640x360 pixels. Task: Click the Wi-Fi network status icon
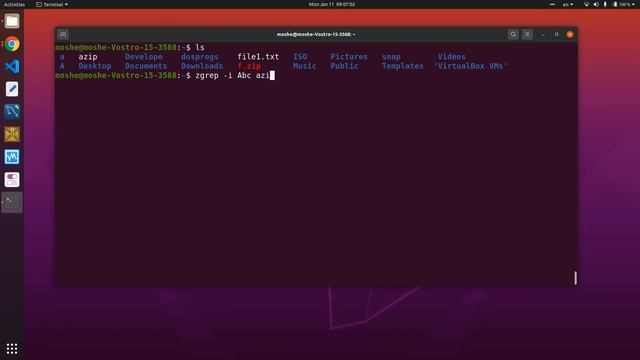[587, 4]
